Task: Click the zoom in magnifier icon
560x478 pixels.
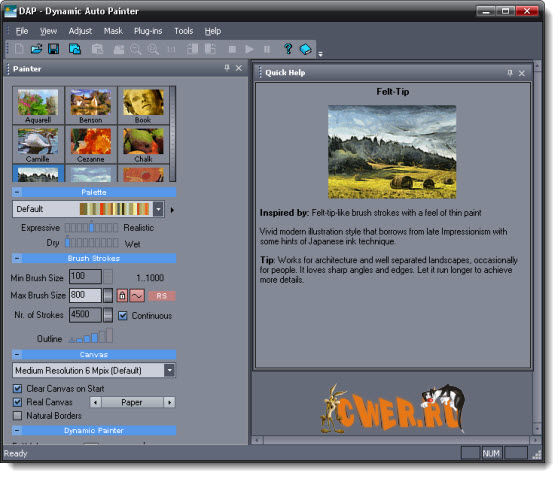Action: click(153, 49)
